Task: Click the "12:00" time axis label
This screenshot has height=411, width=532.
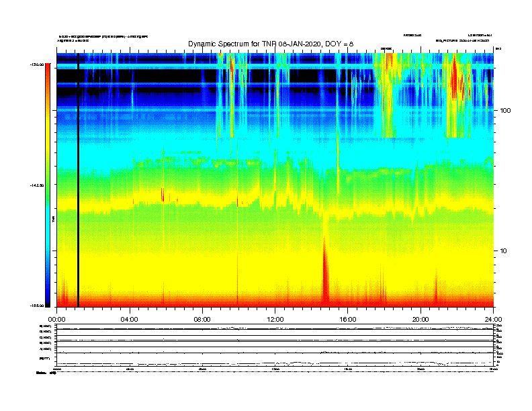Action: point(275,320)
